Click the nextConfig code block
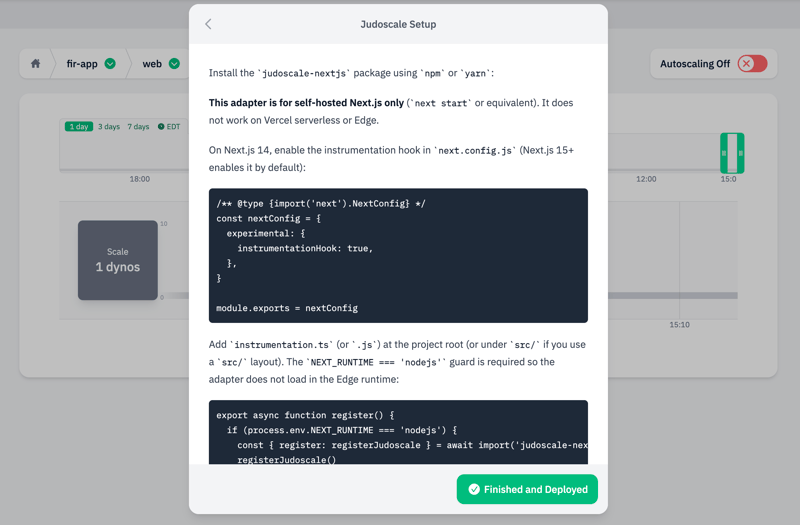This screenshot has height=525, width=800. click(x=398, y=256)
